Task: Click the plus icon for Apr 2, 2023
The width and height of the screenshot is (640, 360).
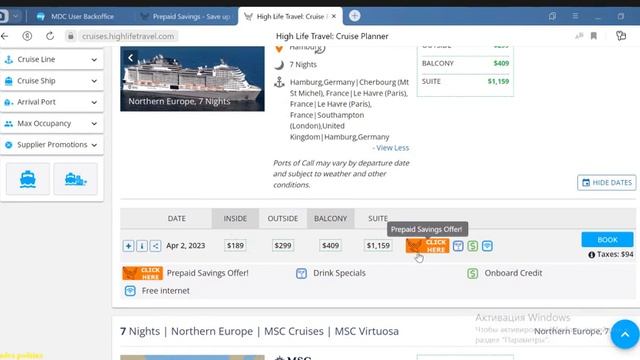Action: 128,246
